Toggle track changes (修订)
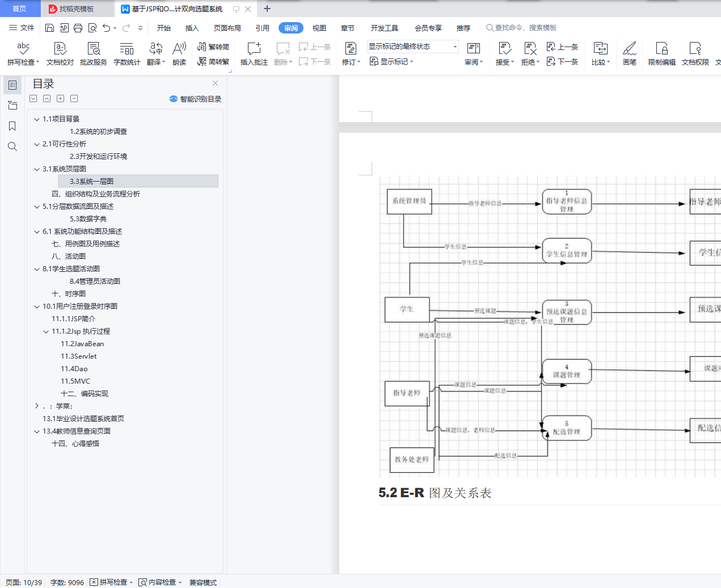 tap(351, 54)
